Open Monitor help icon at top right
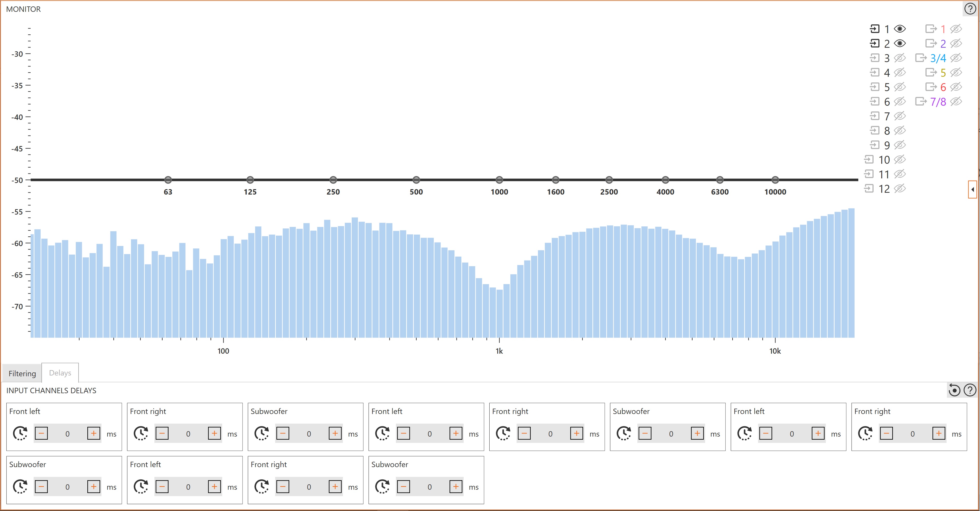980x511 pixels. point(970,9)
